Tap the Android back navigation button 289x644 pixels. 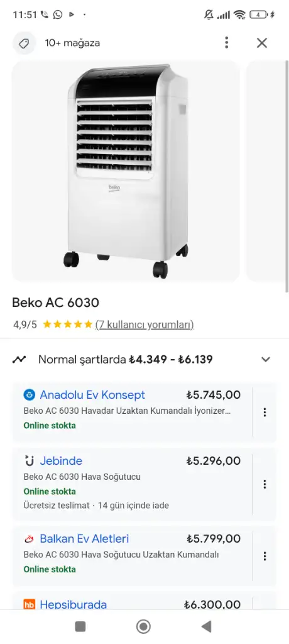[x=207, y=627]
